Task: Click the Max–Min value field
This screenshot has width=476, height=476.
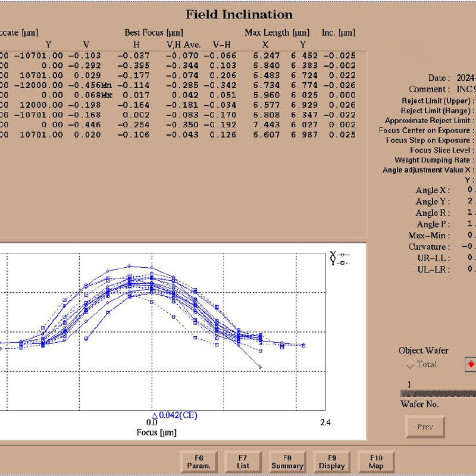Action: (x=470, y=236)
